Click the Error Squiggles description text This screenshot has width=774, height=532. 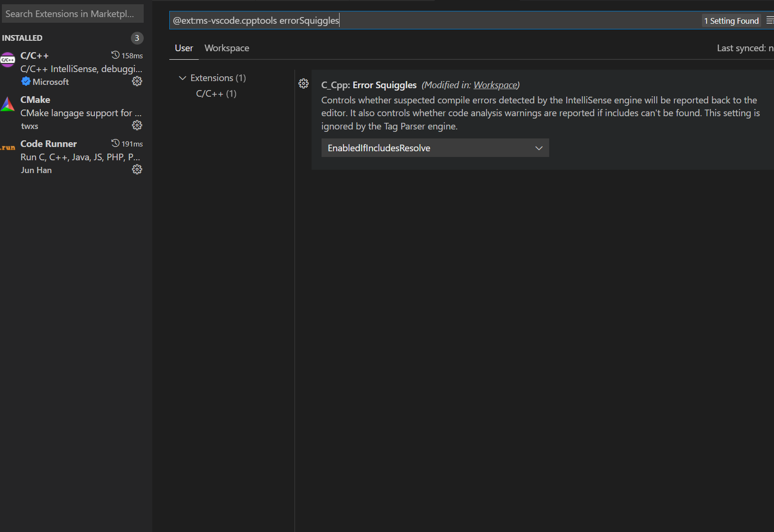541,113
